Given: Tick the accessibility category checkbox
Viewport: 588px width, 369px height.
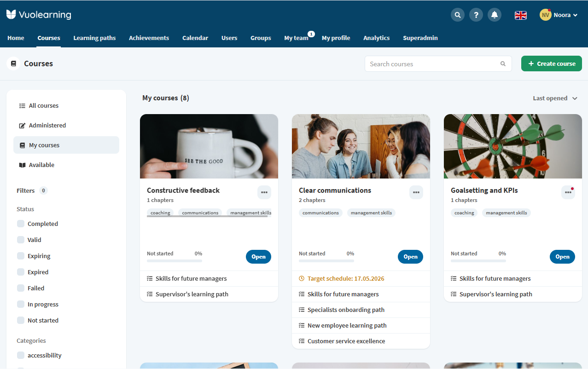Looking at the screenshot, I should (x=21, y=355).
